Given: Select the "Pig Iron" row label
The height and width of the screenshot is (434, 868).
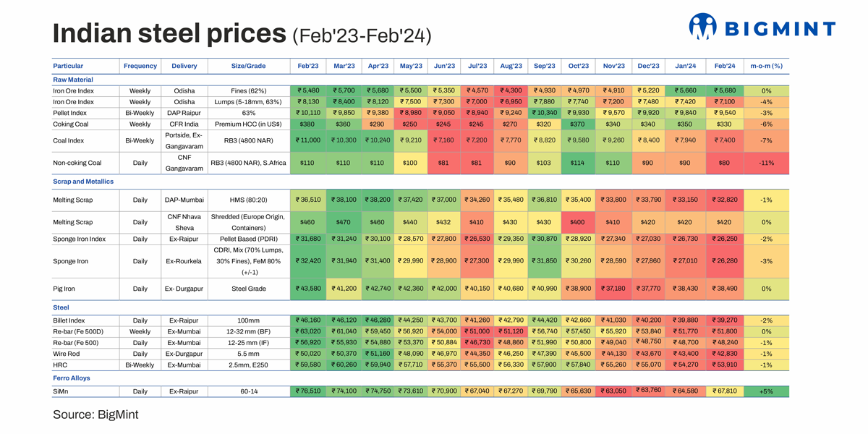Looking at the screenshot, I should point(65,289).
